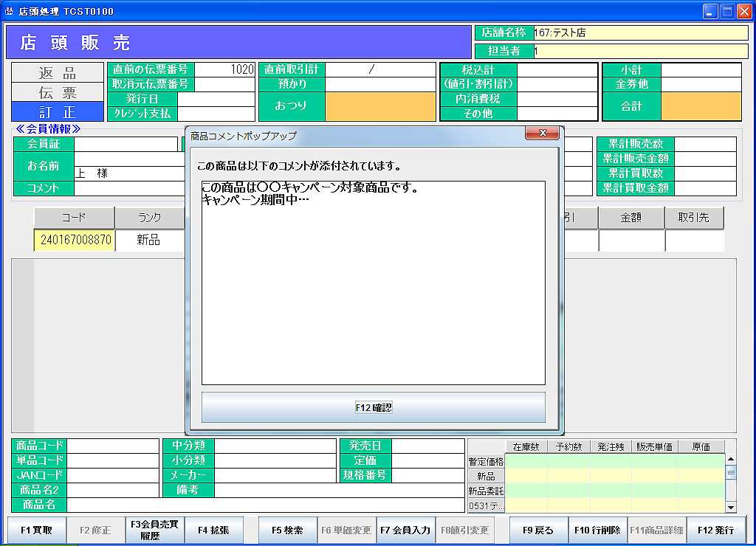The width and height of the screenshot is (756, 546).
Task: Click the F8 値引変更 button
Action: click(x=465, y=530)
